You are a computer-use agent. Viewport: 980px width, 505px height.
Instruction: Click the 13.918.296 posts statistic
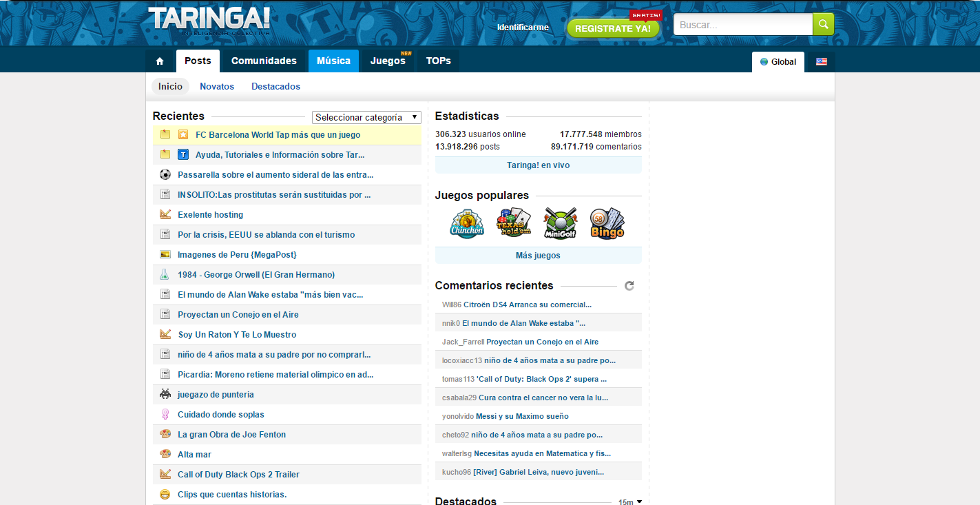click(468, 147)
